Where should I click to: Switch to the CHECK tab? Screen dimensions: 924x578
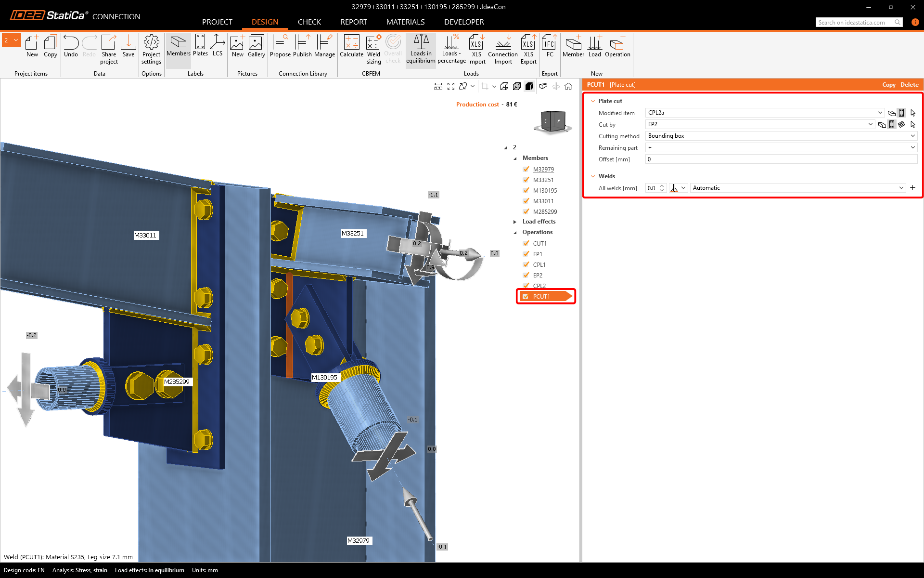coord(309,22)
